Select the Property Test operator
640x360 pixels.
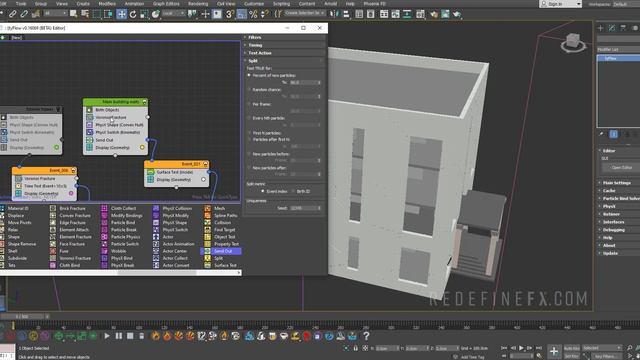tap(227, 244)
